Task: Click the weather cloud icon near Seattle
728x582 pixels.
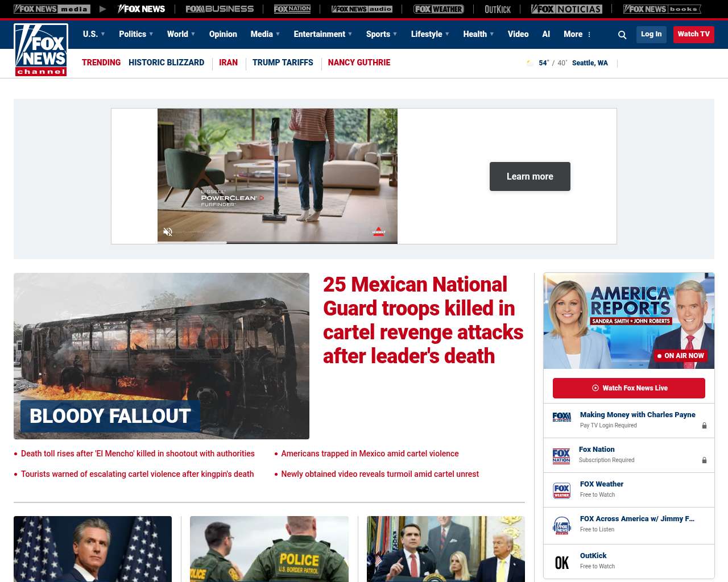Action: tap(530, 63)
